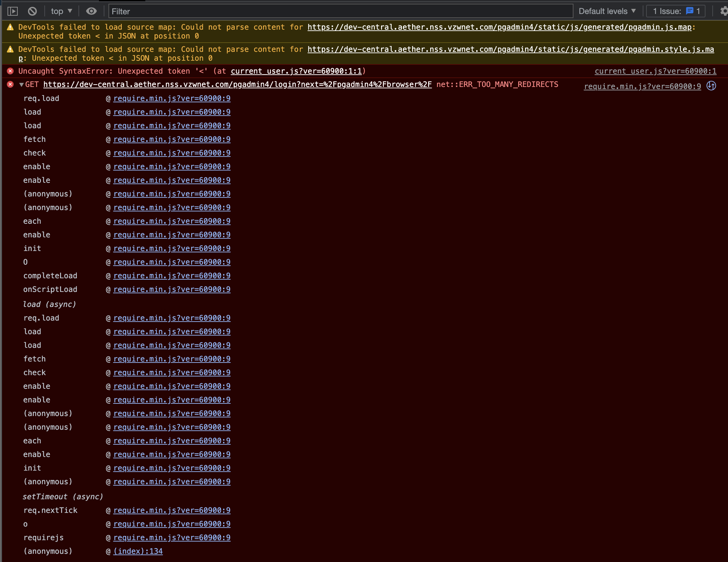Create live expression with eye icon
This screenshot has width=728, height=562.
tap(91, 11)
